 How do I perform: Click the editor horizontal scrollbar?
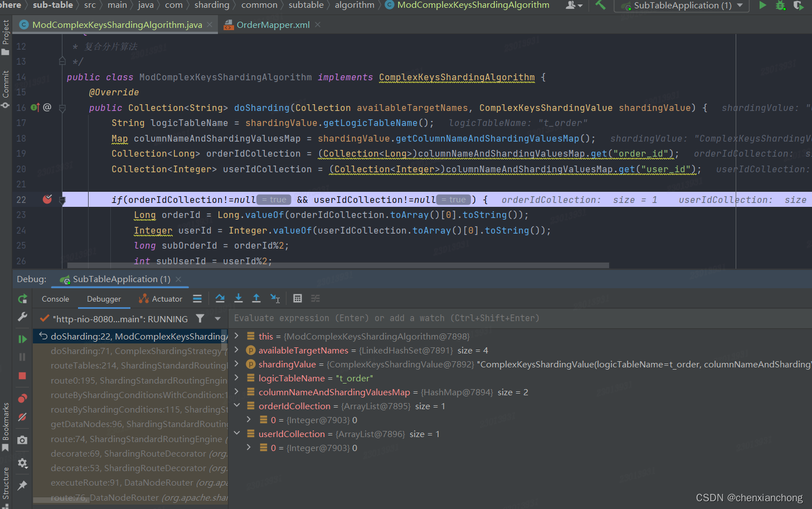(338, 265)
